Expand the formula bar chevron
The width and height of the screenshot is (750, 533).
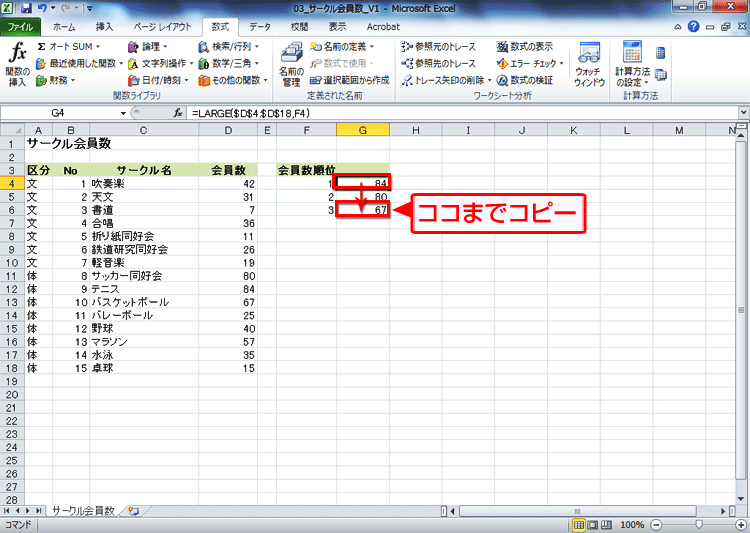point(743,113)
